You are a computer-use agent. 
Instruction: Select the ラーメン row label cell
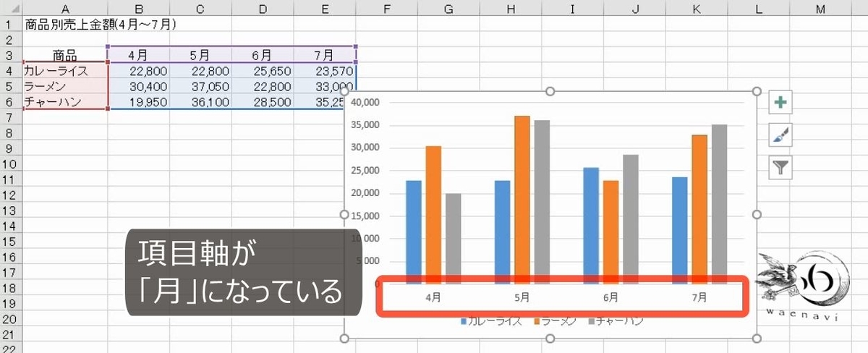pyautogui.click(x=64, y=86)
